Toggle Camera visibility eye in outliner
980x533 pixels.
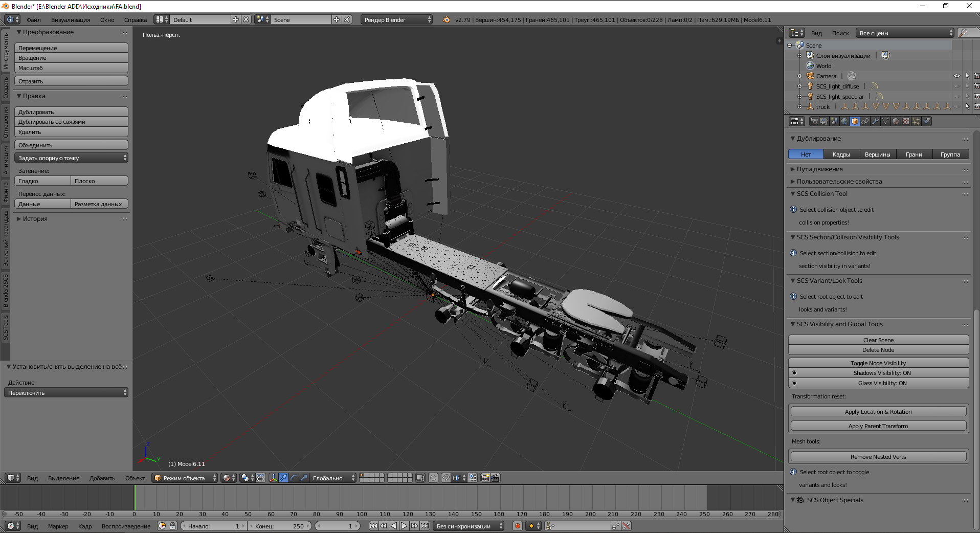(x=956, y=76)
